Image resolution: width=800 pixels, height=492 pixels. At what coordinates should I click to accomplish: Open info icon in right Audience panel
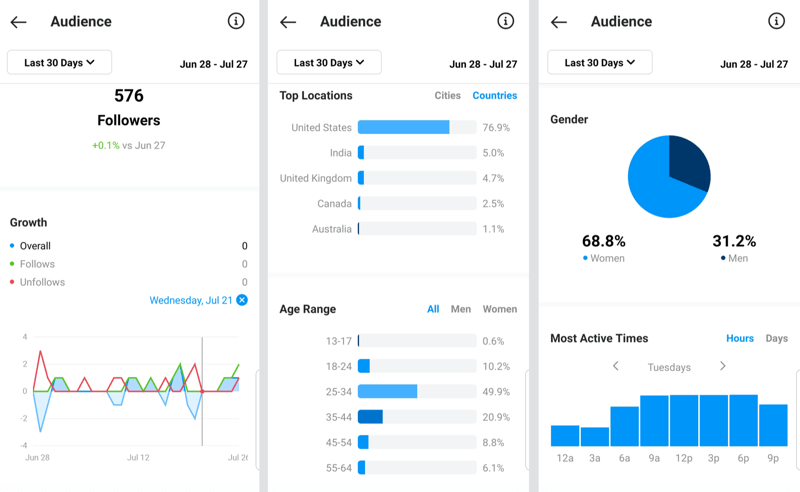click(x=776, y=21)
